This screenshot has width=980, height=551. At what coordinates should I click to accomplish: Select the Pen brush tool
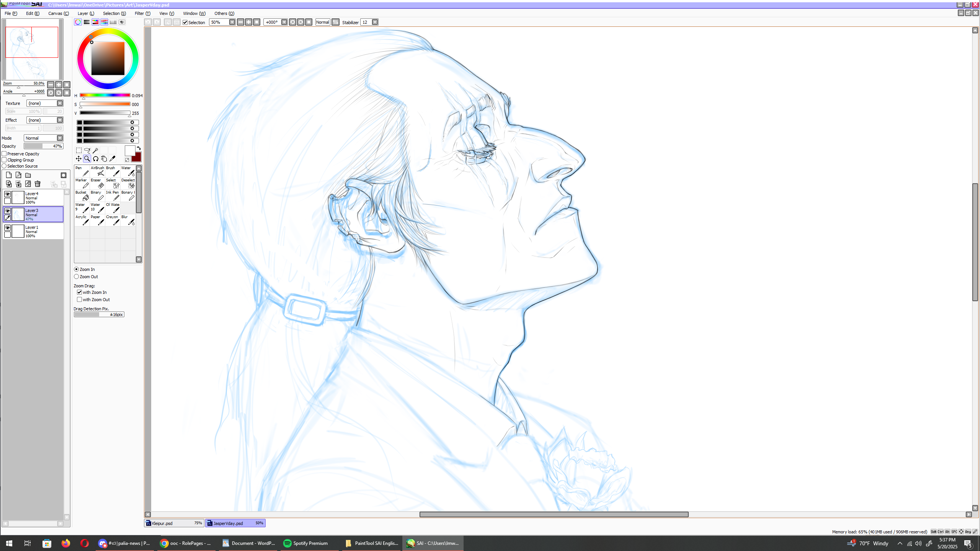tap(82, 171)
